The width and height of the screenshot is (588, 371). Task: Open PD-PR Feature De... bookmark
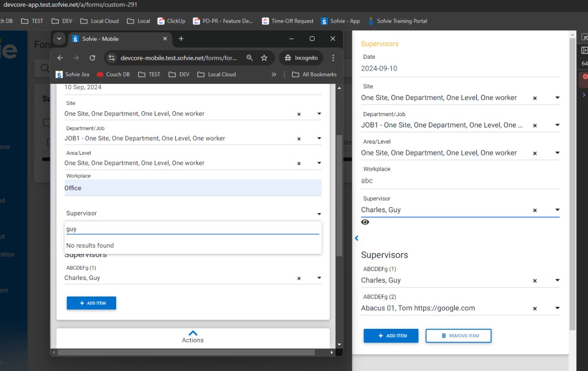223,21
